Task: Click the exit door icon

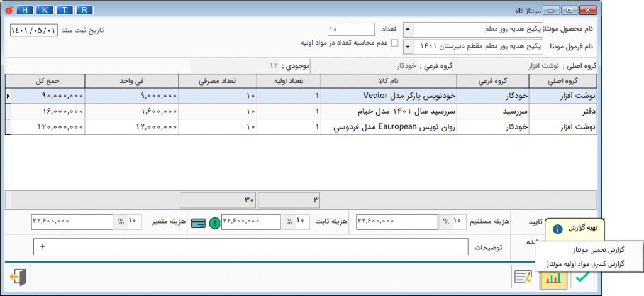Action: coord(19,277)
